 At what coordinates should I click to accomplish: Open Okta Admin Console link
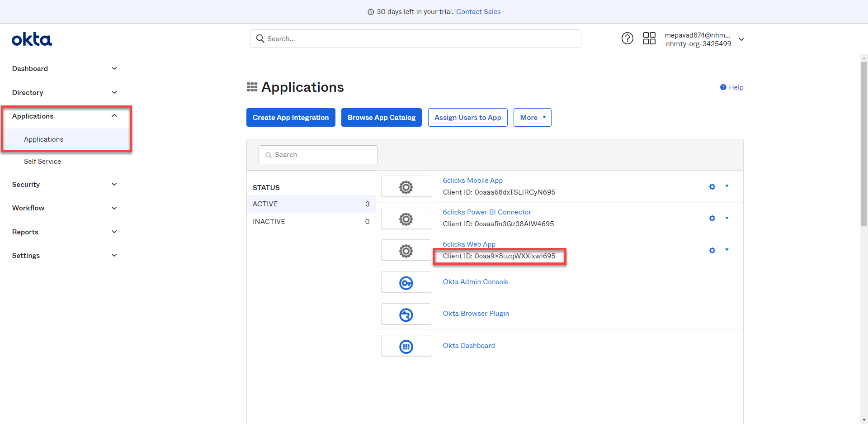tap(476, 282)
